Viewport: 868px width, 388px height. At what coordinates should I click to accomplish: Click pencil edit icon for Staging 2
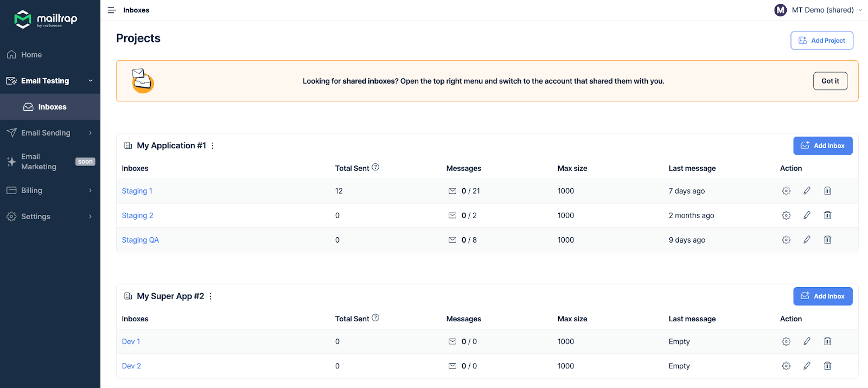point(807,215)
